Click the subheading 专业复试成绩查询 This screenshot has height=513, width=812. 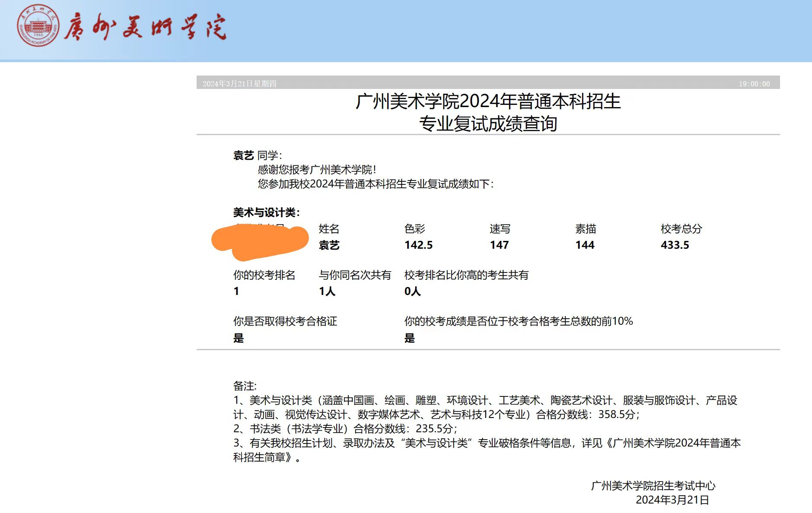tap(488, 123)
